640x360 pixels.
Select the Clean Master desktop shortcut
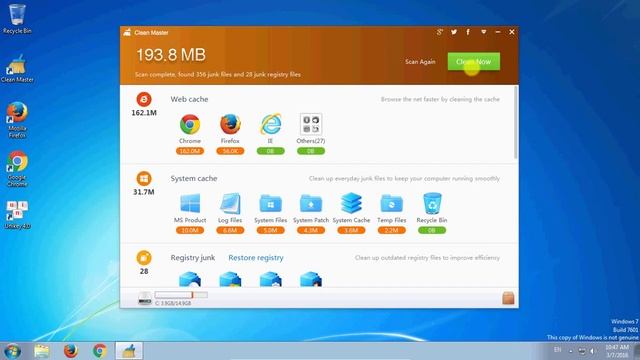[x=17, y=69]
